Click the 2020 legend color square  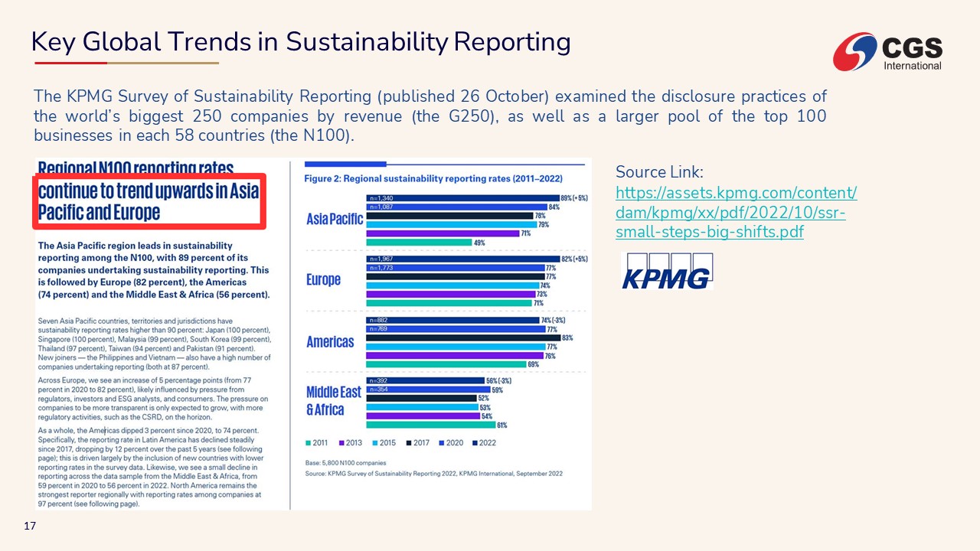(x=443, y=442)
